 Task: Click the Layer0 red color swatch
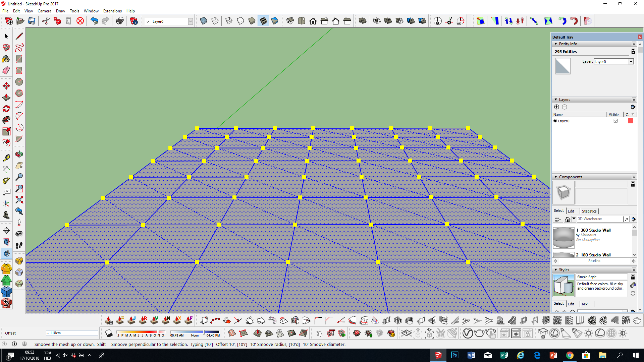(630, 121)
